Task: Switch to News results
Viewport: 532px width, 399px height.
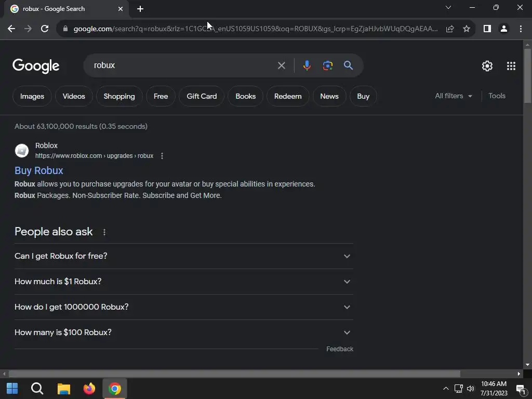Action: pyautogui.click(x=329, y=96)
